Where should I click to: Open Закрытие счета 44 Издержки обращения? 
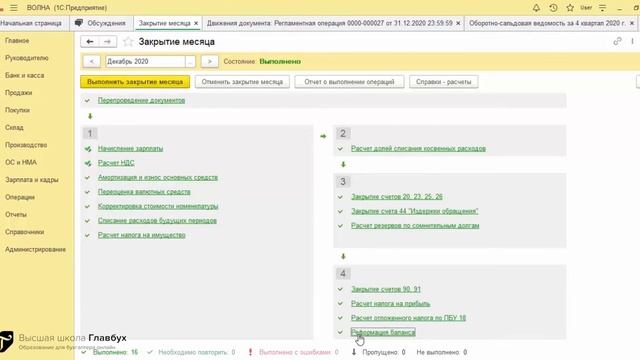click(414, 211)
